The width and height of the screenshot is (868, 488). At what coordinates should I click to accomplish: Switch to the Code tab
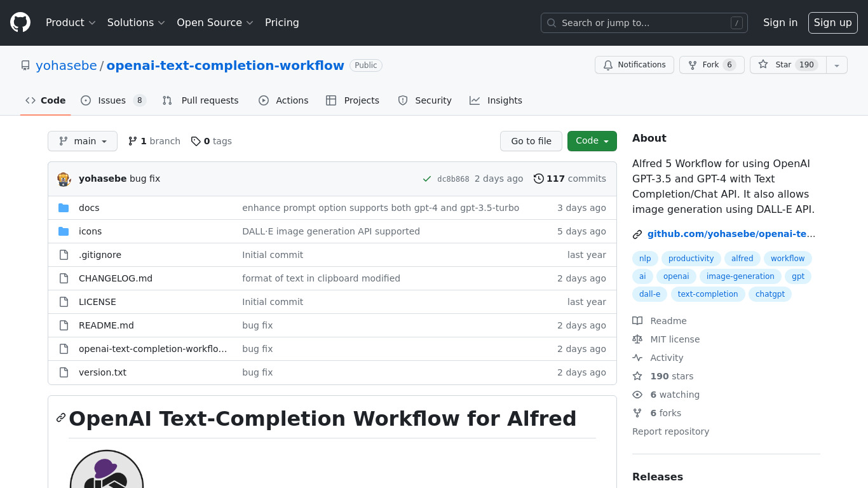point(46,100)
